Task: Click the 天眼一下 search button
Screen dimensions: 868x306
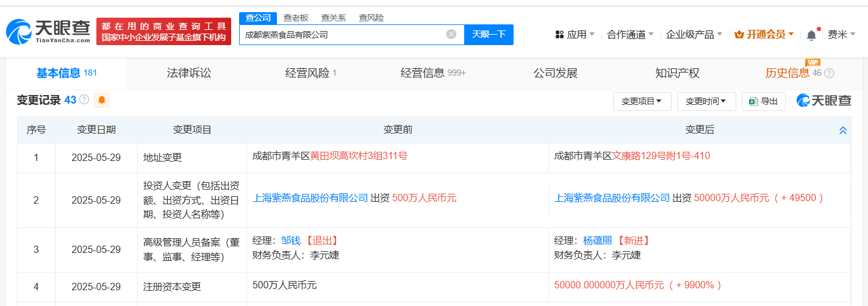Action: 489,35
